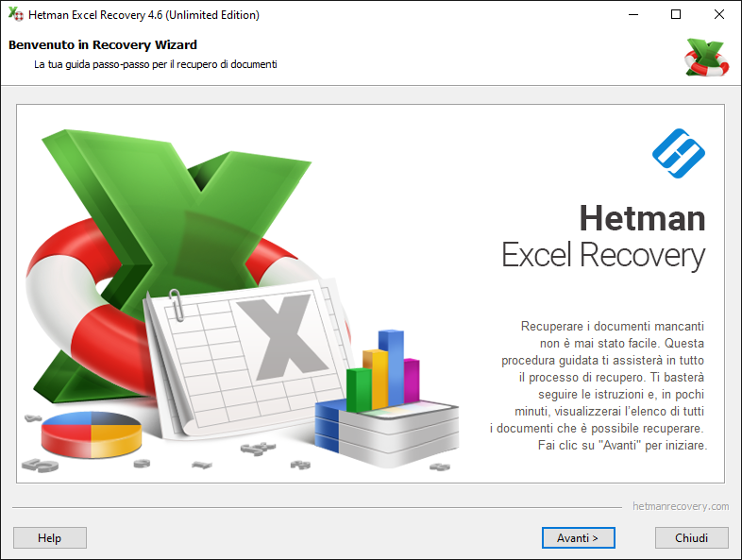Click the "La tua guida passo-passo" subtitle
This screenshot has height=560, width=742.
155,64
